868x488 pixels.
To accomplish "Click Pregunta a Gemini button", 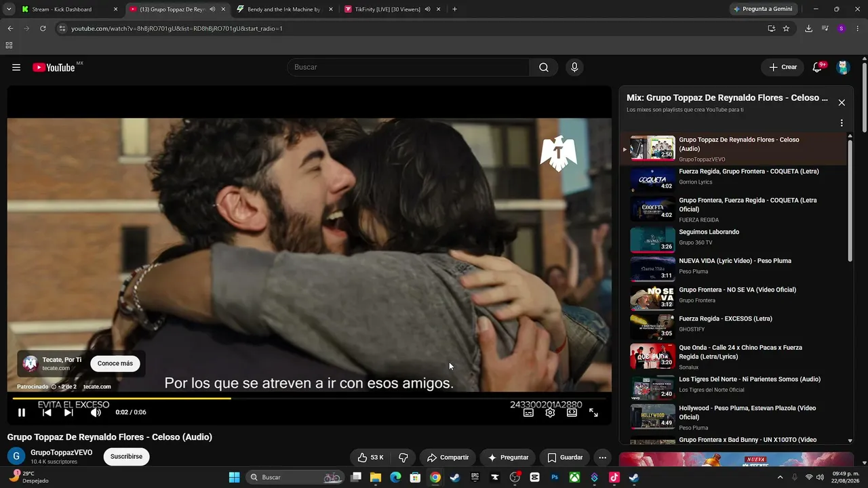I will (x=762, y=9).
